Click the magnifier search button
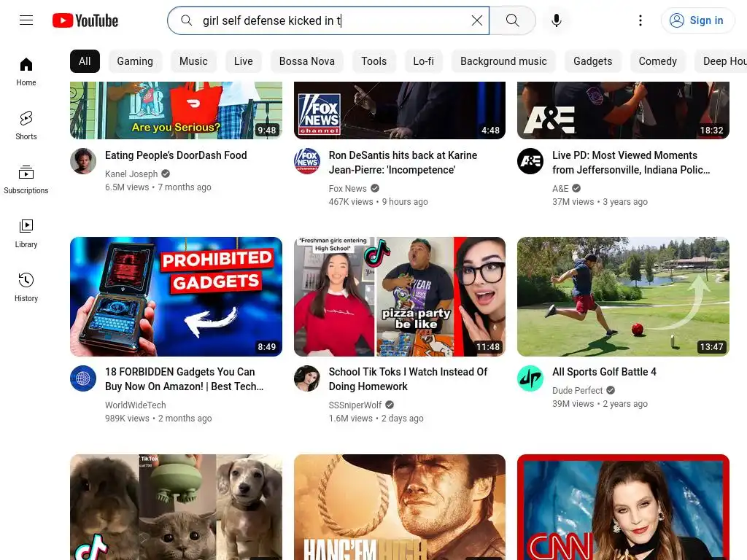This screenshot has width=747, height=560. click(x=513, y=20)
